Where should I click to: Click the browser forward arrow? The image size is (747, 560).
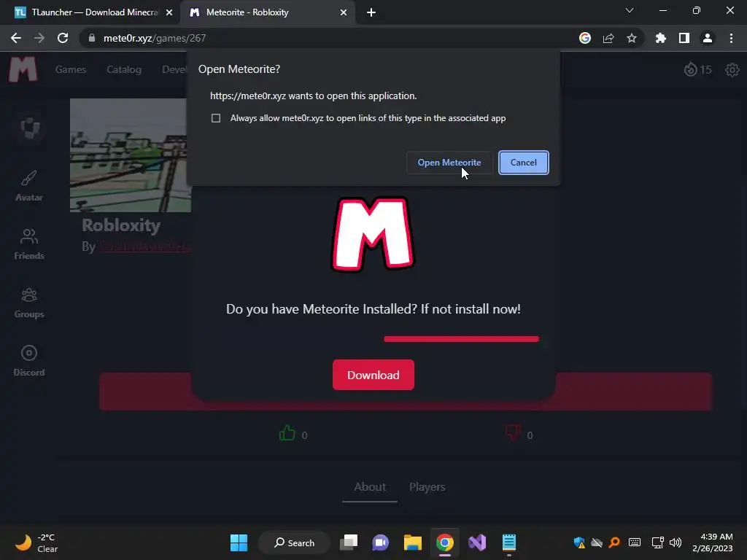click(39, 38)
